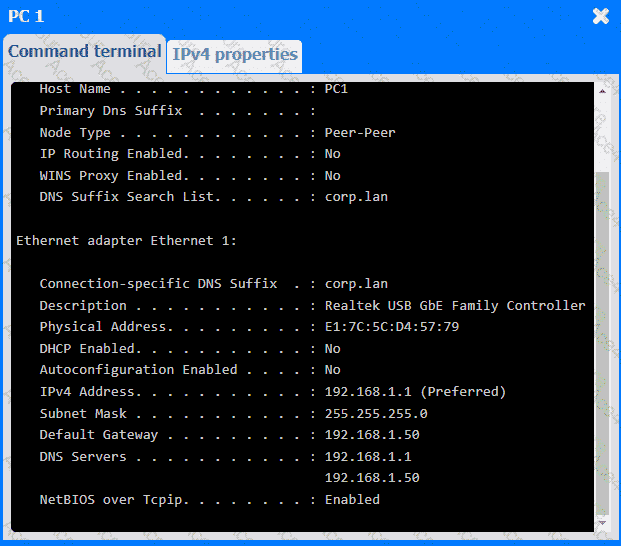
Task: Click the Physical Address E1:7C:5C:D4:57:79 line
Action: (x=249, y=327)
